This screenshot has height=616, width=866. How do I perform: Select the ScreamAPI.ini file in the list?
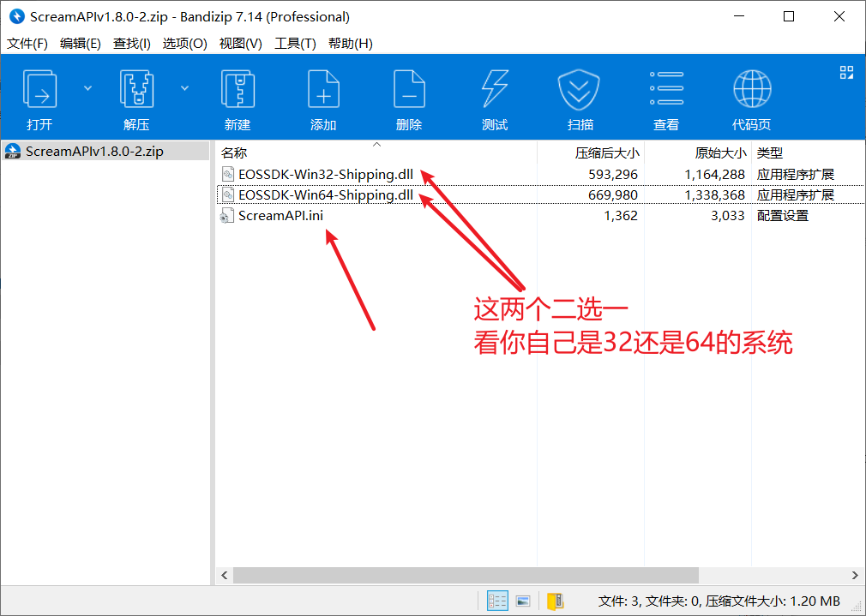283,215
